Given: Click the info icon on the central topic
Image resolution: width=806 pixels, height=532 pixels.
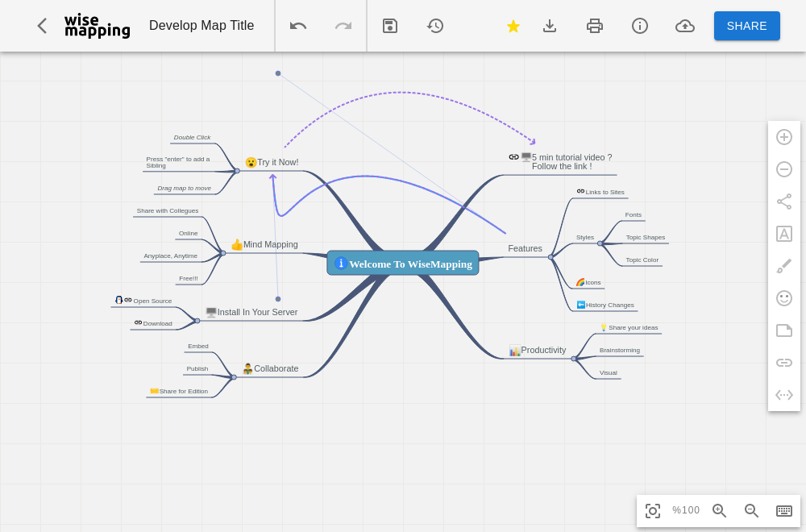Looking at the screenshot, I should pos(340,263).
